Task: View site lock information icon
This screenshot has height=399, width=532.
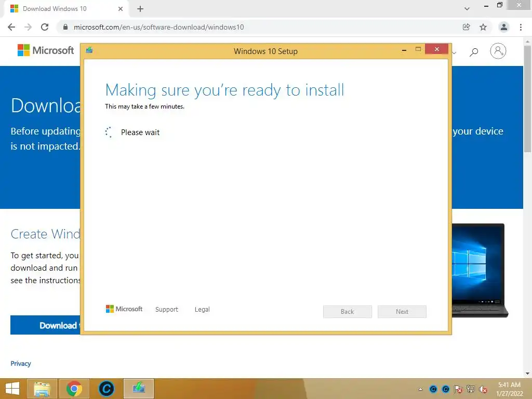Action: pos(65,27)
